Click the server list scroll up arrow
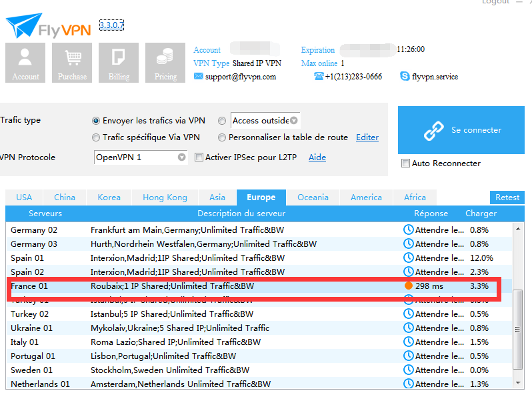532x397 pixels. (x=518, y=229)
